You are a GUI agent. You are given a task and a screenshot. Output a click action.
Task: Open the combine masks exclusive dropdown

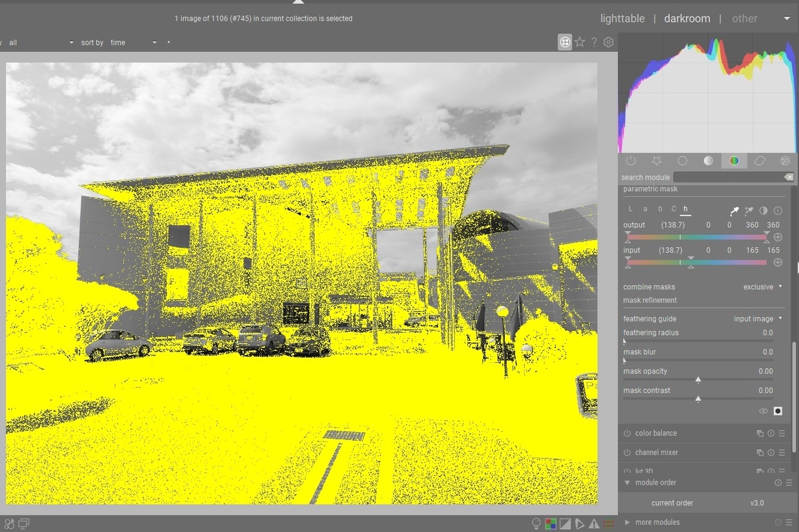[x=763, y=287]
